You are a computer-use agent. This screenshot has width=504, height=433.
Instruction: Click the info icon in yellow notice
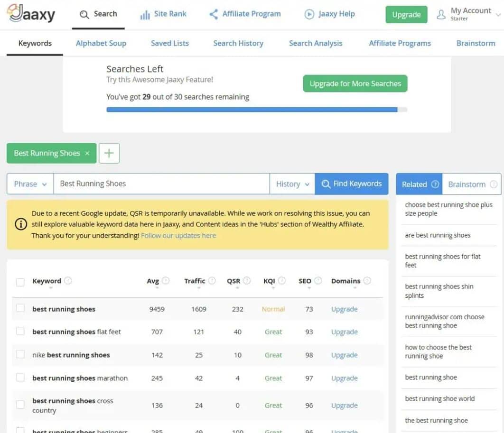(x=21, y=224)
